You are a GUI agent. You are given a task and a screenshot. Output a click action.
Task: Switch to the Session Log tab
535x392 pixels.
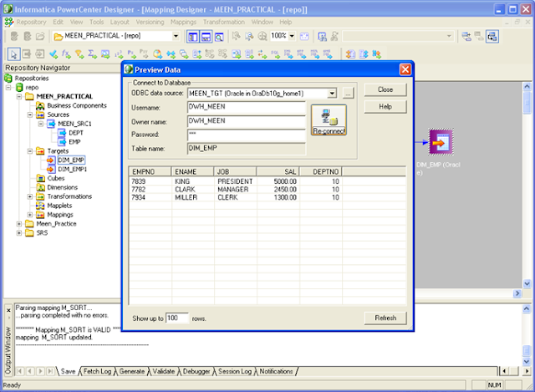click(x=235, y=371)
